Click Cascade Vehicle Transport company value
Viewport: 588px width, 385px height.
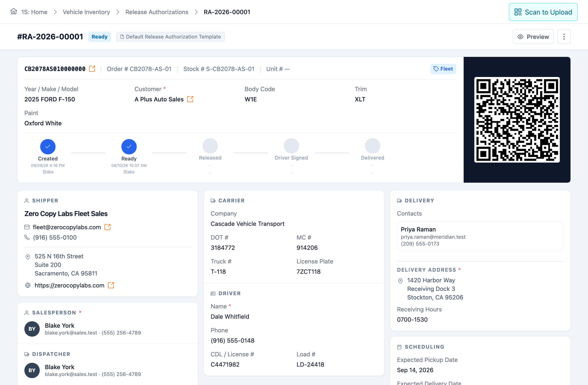248,224
